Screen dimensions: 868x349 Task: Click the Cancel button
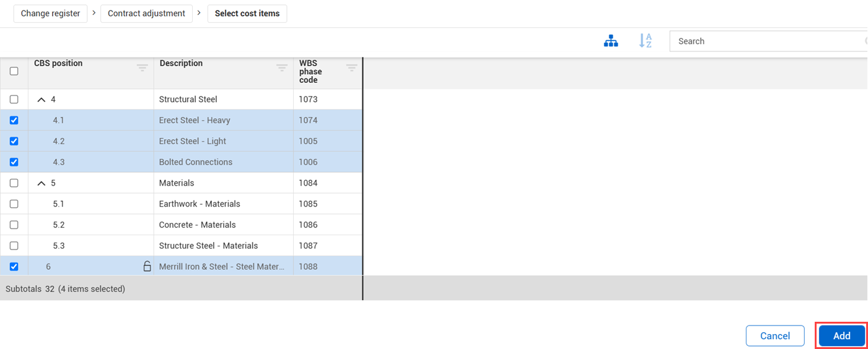[774, 336]
